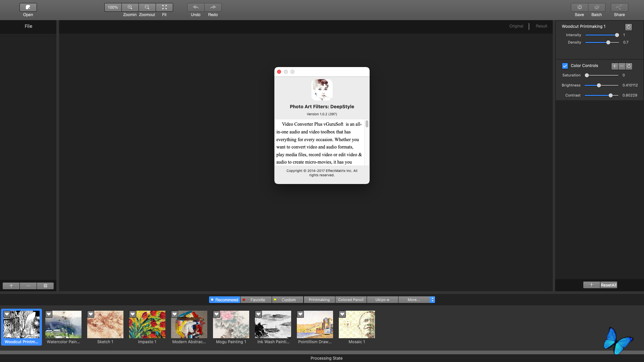Click the Zoomout magnifier icon
Viewport: 644px width, 362px height.
(x=147, y=7)
